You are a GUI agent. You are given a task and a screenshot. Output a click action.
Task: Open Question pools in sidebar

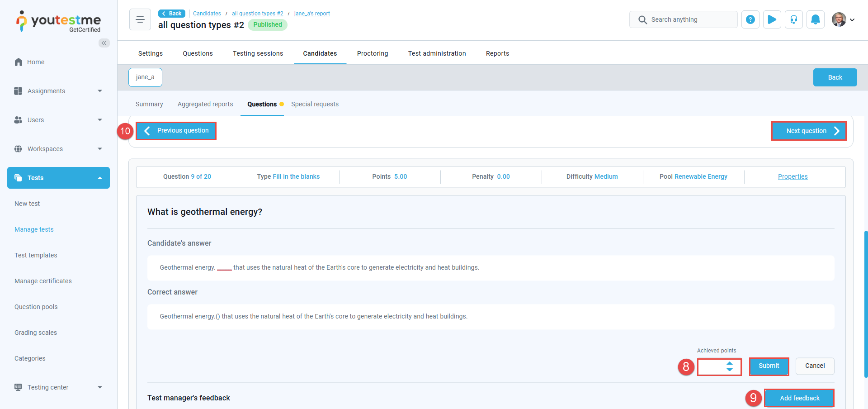pos(36,307)
